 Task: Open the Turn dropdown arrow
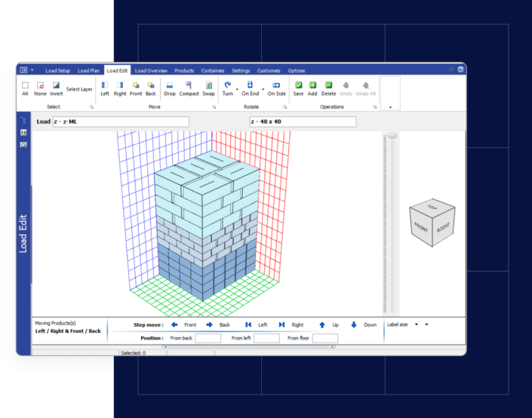click(237, 90)
